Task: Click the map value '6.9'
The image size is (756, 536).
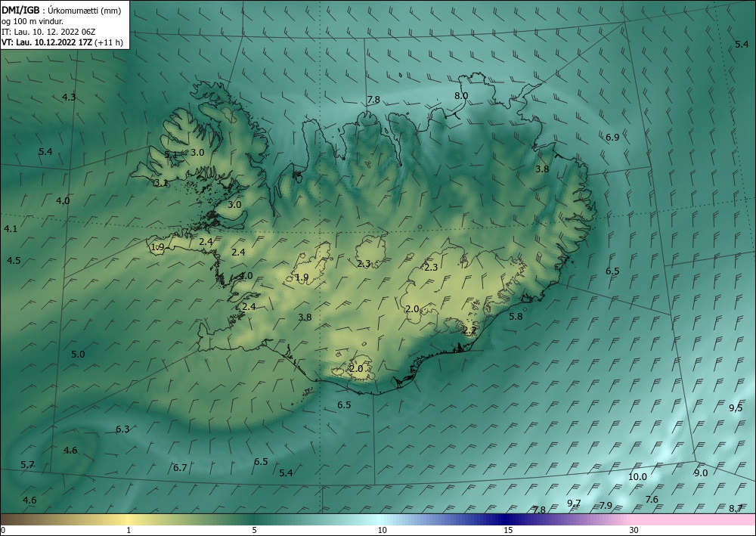Action: 612,138
